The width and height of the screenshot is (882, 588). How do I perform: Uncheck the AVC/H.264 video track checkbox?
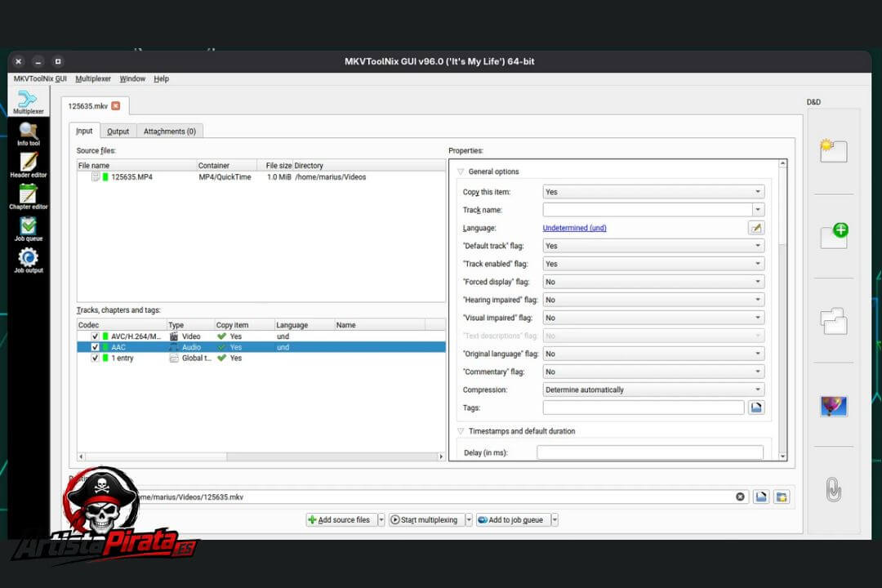[x=95, y=336]
